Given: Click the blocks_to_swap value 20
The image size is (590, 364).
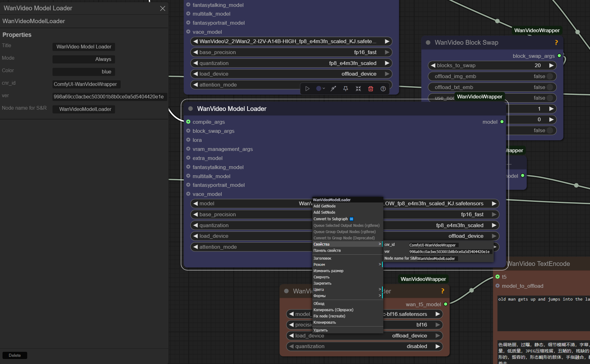Looking at the screenshot, I should click(537, 65).
